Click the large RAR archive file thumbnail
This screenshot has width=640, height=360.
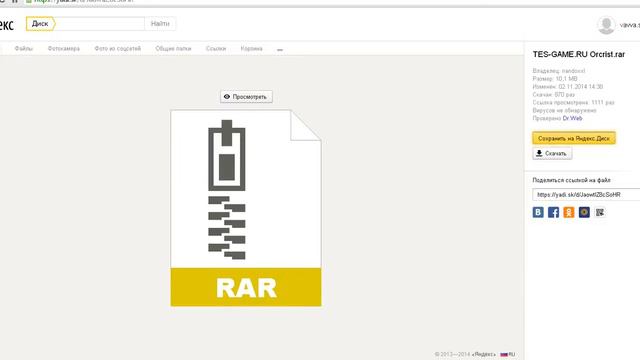(x=246, y=208)
